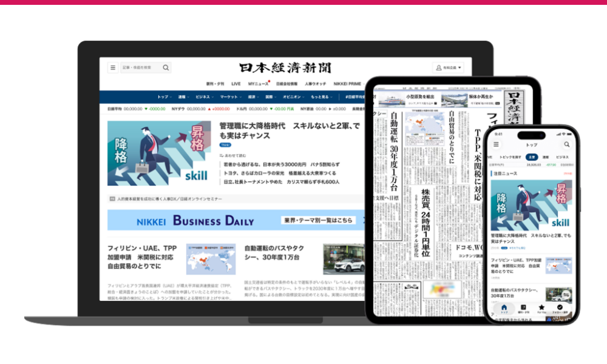
Task: Open article フィリピン・UAE、TPP加盟申請 on laptop
Action: coord(142,257)
